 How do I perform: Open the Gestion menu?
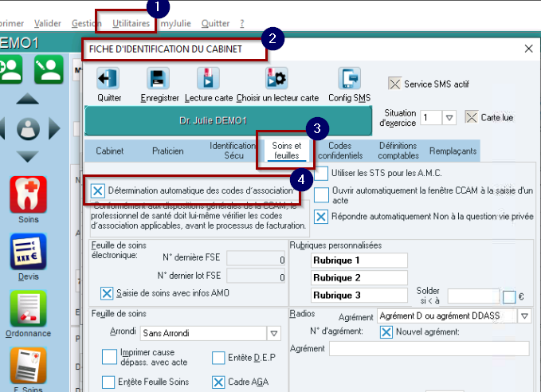[x=87, y=23]
